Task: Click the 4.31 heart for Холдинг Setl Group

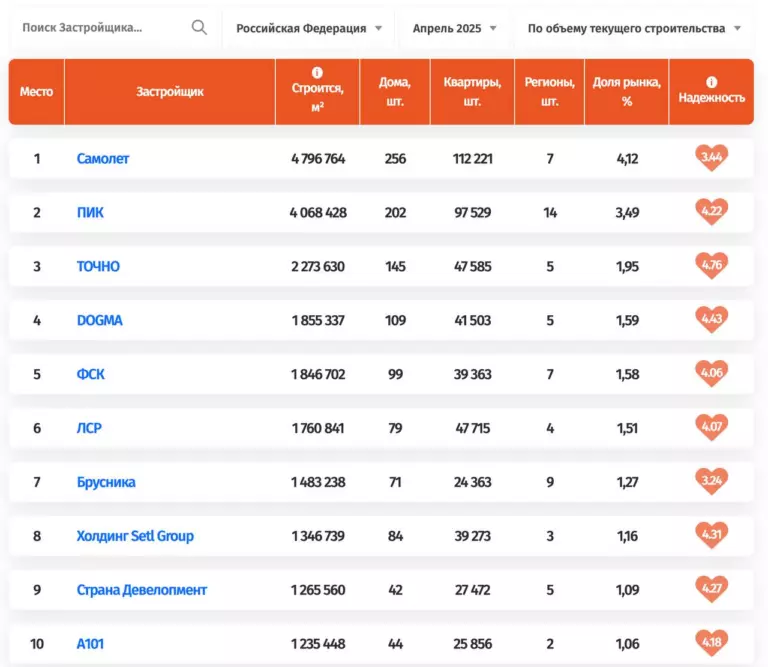Action: pos(712,535)
